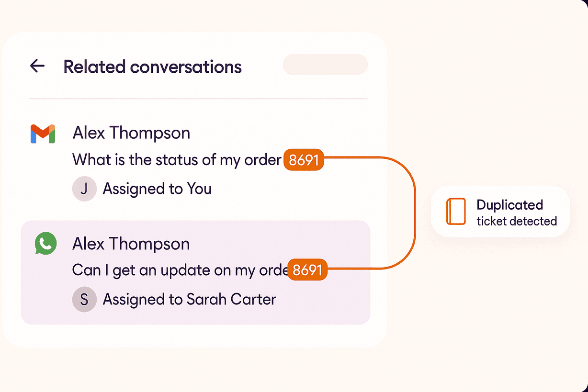Open Alex Thompson's Gmail conversation
This screenshot has height=392, width=588.
tap(131, 133)
